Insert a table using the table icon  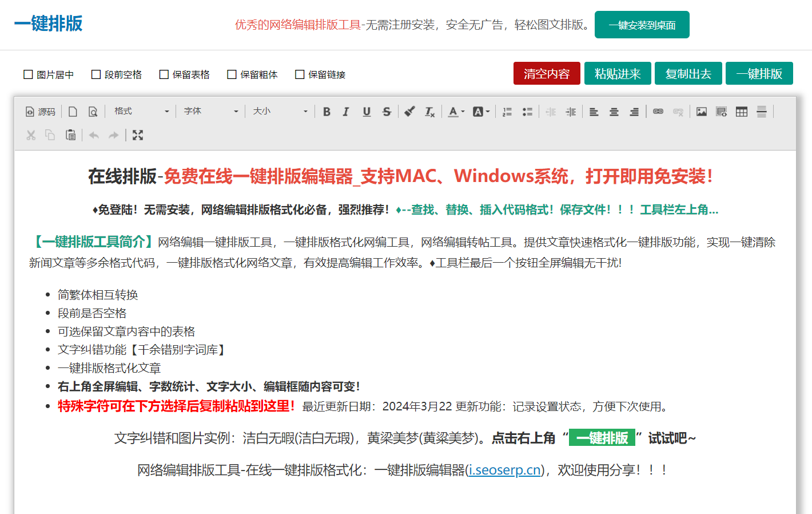(x=742, y=112)
